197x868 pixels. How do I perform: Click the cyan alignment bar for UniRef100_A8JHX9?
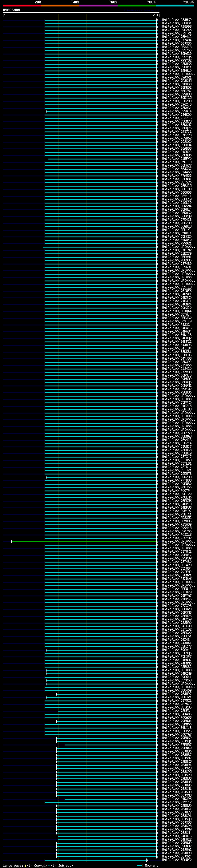click(x=101, y=20)
